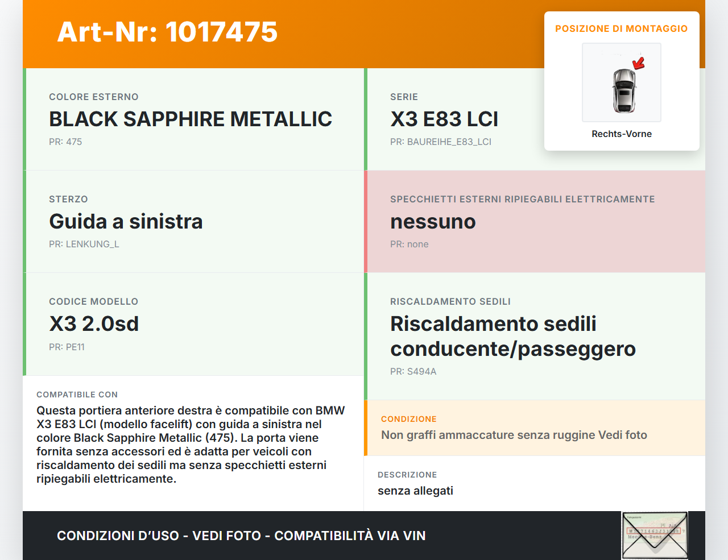728x560 pixels.
Task: Click the VIN envelope icon at bottom right
Action: click(653, 535)
